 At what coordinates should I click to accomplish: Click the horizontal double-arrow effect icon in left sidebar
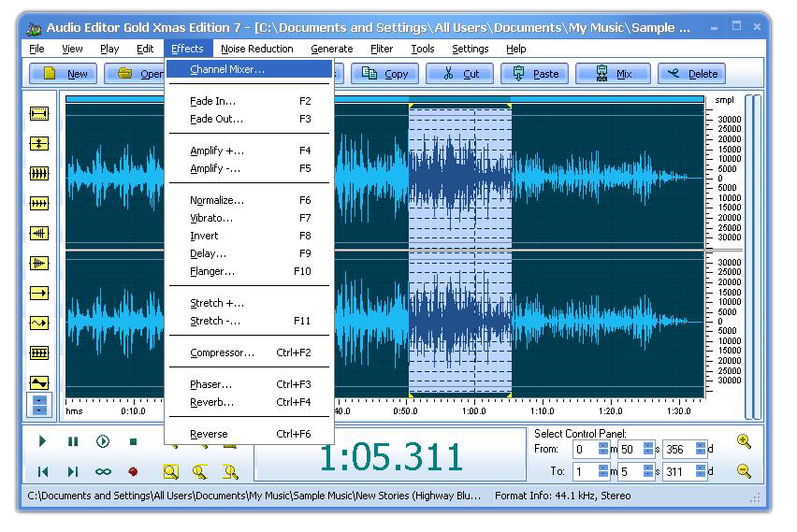click(39, 113)
